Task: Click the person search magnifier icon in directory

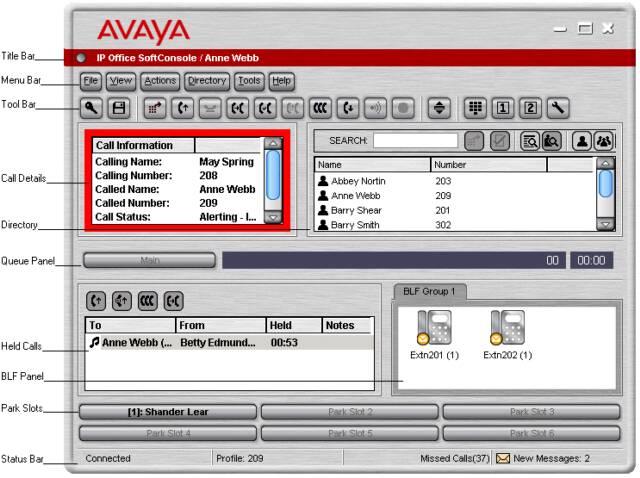Action: tap(551, 141)
